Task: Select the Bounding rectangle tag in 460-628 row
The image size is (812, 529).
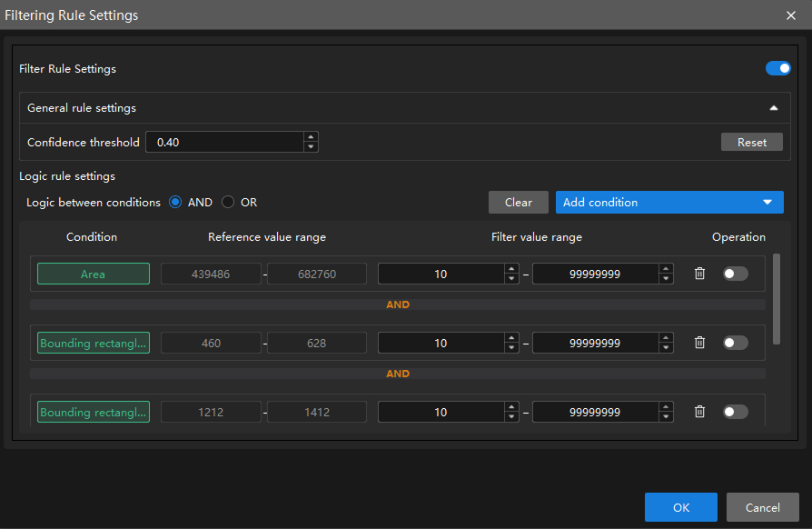Action: (x=94, y=343)
